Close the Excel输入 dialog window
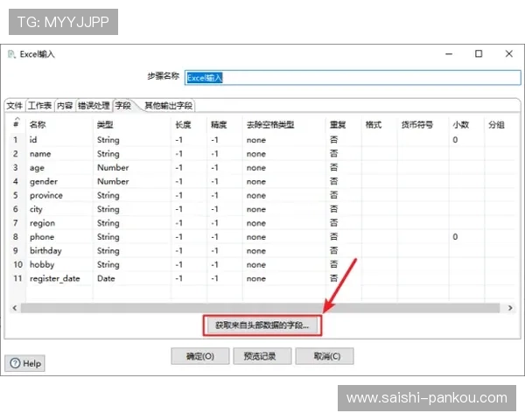 507,54
